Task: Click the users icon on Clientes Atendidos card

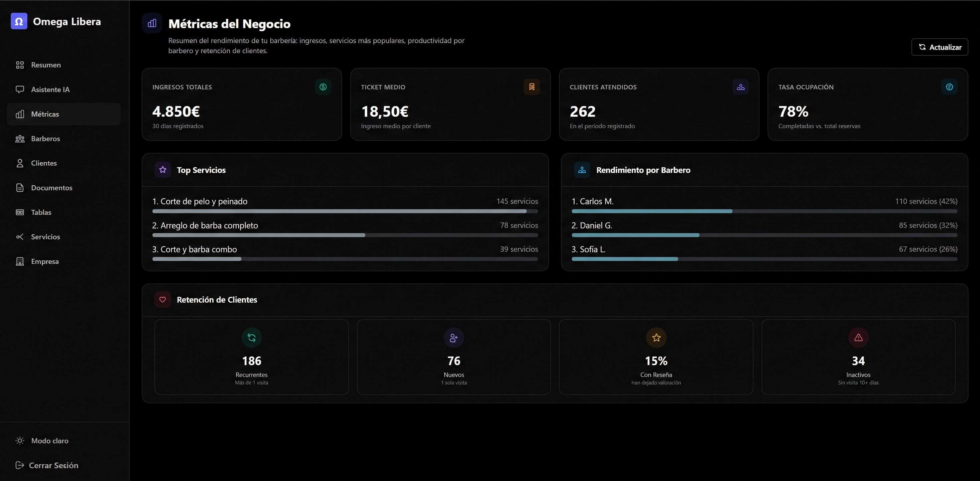Action: pyautogui.click(x=740, y=87)
